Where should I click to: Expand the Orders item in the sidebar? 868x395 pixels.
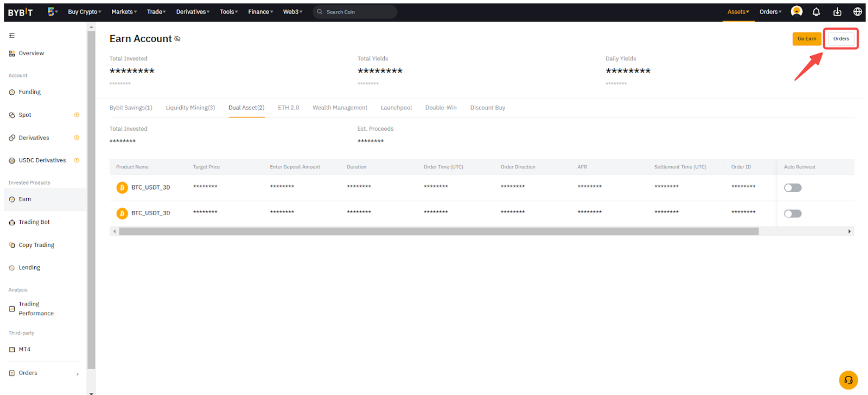pyautogui.click(x=44, y=373)
